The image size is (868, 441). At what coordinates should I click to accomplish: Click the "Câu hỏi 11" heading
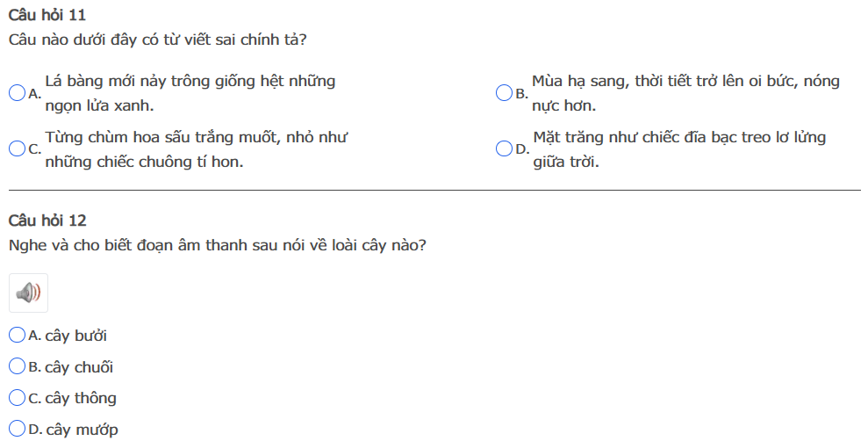[x=47, y=15]
